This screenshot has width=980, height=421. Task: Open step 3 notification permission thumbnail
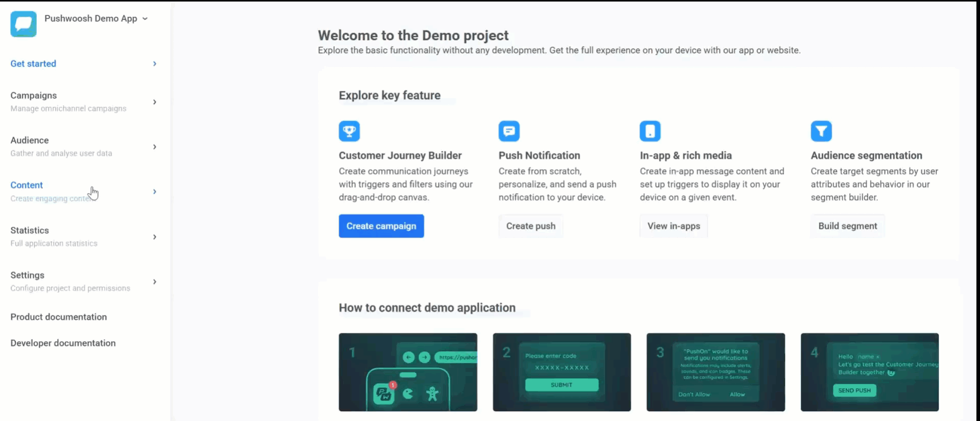pyautogui.click(x=716, y=372)
